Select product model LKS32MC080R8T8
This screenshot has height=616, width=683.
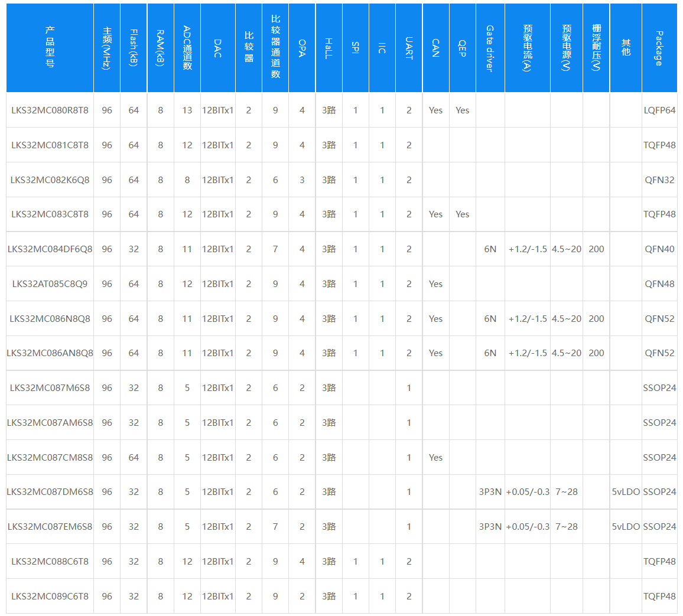click(x=50, y=110)
